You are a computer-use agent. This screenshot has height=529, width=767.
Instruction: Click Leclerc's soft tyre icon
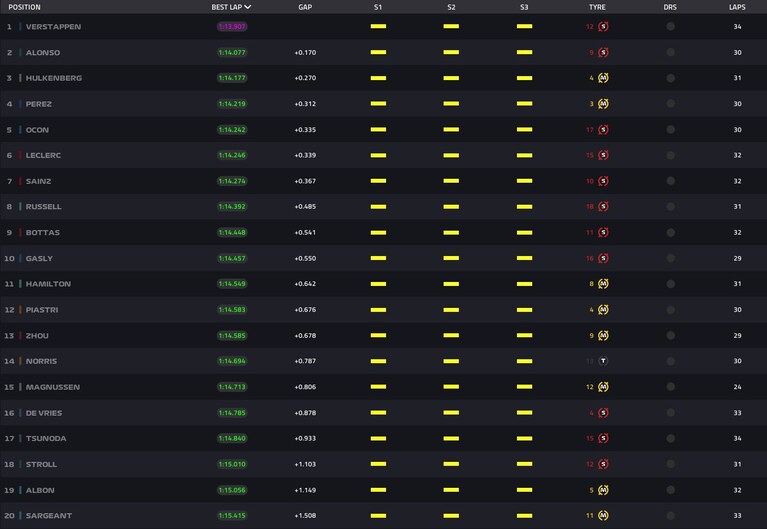tap(603, 155)
